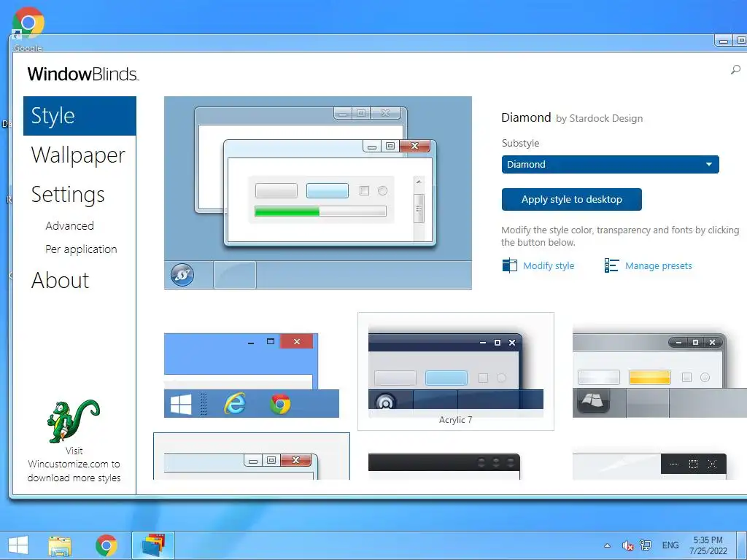This screenshot has width=747, height=560.
Task: Open the search magnifier icon in WindowBlinds
Action: (x=735, y=70)
